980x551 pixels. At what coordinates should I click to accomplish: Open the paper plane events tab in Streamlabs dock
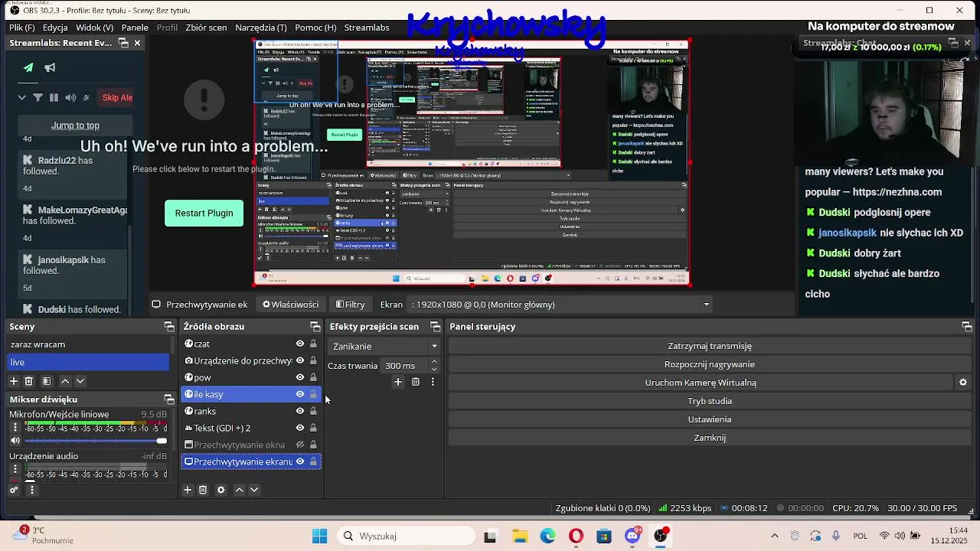click(x=28, y=67)
